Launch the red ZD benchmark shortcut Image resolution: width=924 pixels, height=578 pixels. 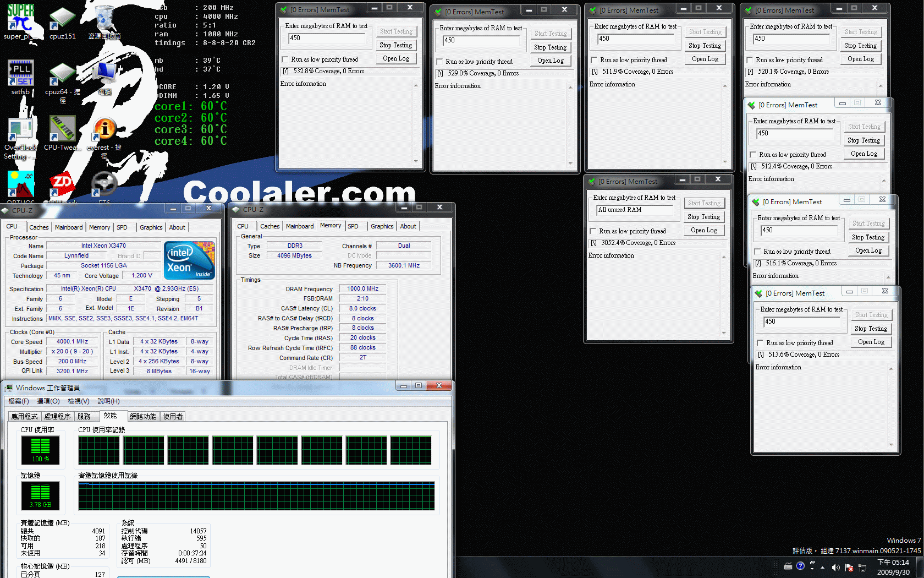(62, 184)
